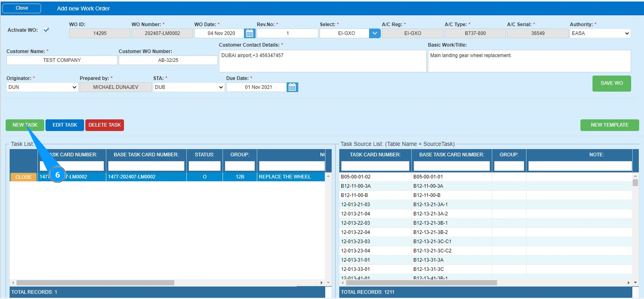Open the Due Date calendar picker

tap(292, 87)
